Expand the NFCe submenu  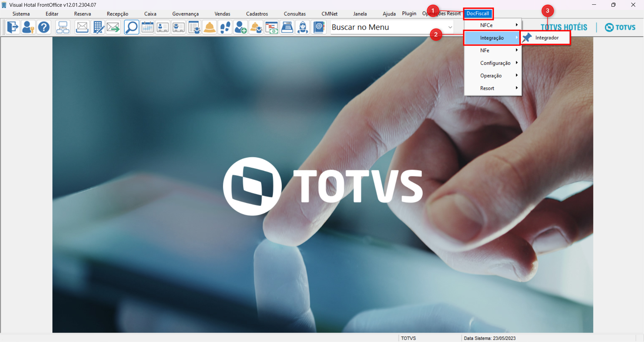point(493,25)
